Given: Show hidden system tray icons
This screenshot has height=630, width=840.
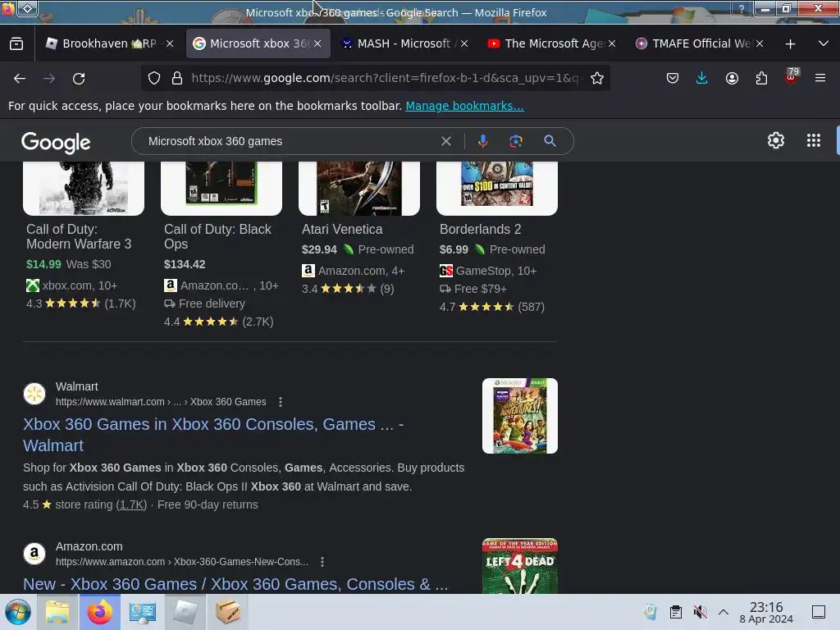Looking at the screenshot, I should pos(724,612).
